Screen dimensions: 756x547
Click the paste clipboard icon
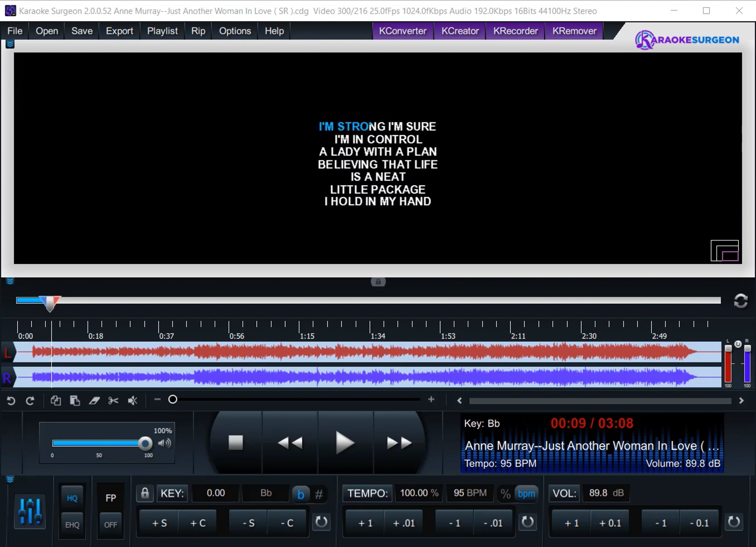coord(75,400)
